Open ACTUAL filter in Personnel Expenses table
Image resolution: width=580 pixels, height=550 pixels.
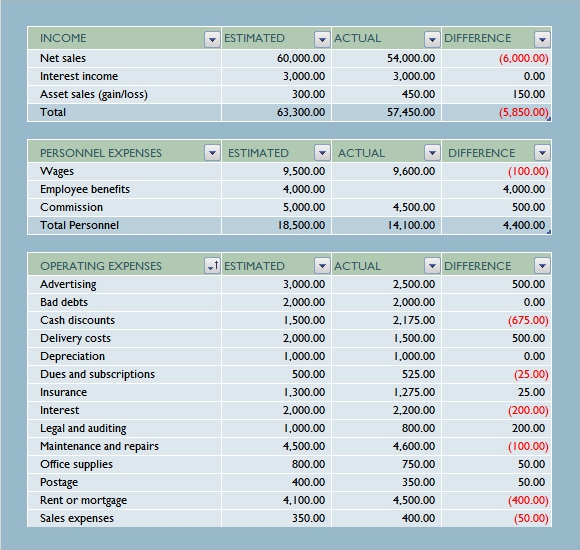(432, 152)
